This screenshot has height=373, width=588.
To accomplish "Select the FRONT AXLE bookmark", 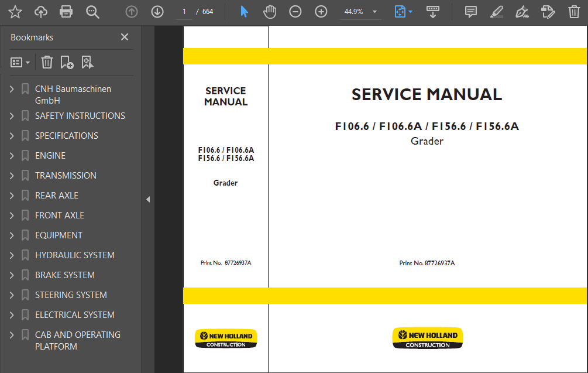I will point(60,215).
